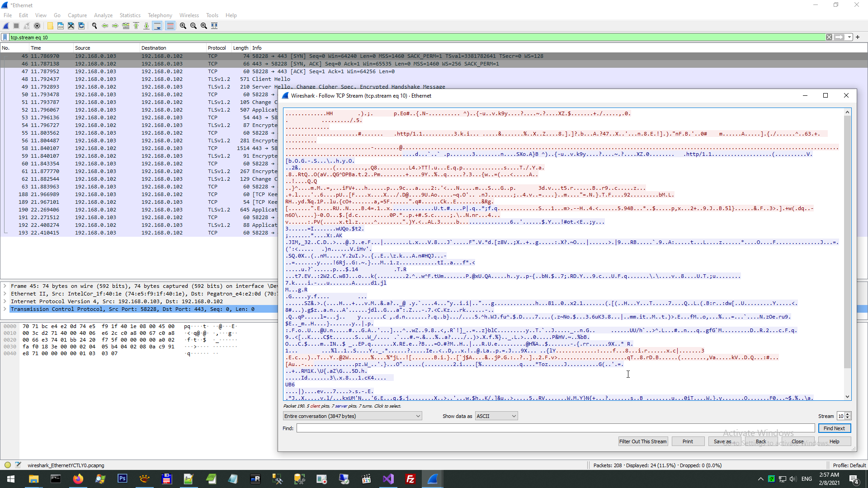This screenshot has height=488, width=868.
Task: Open the Entire conversation dropdown
Action: point(353,416)
